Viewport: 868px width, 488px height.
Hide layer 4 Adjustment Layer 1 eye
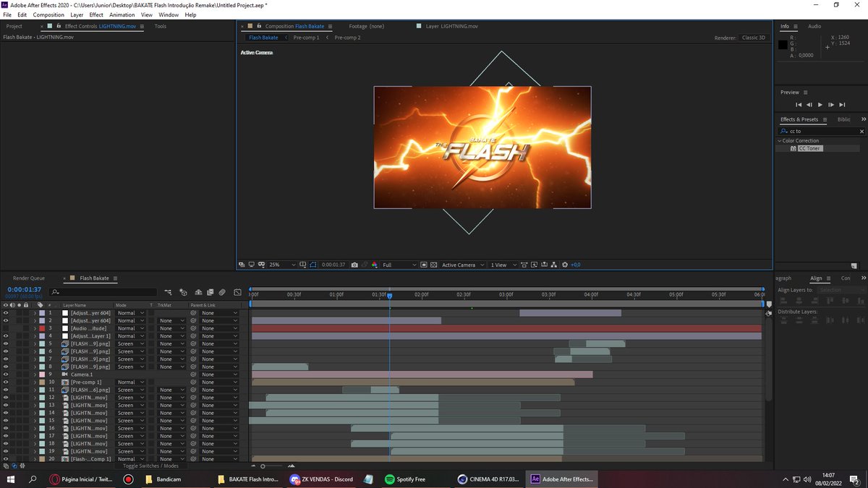[x=6, y=336]
